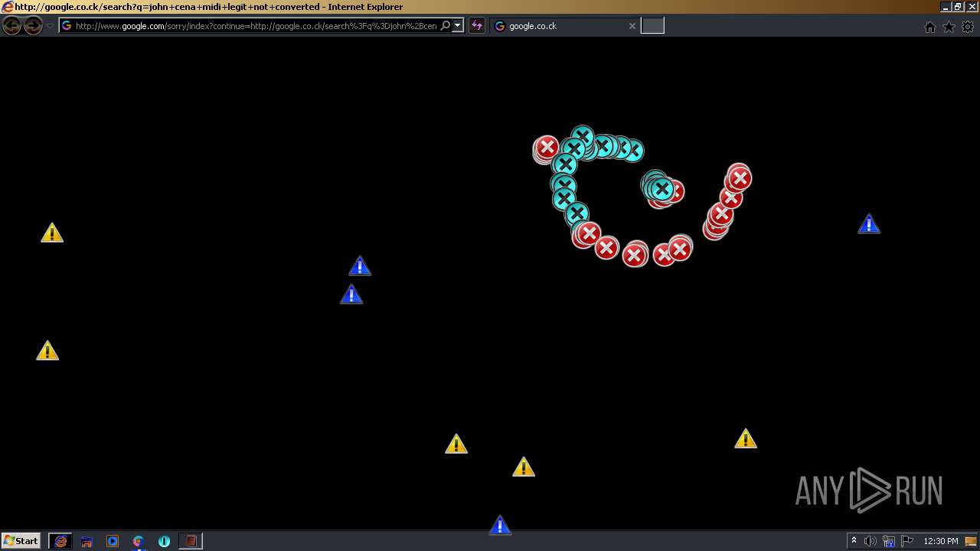Open Action Center via the flag icon
980x551 pixels.
click(x=907, y=541)
